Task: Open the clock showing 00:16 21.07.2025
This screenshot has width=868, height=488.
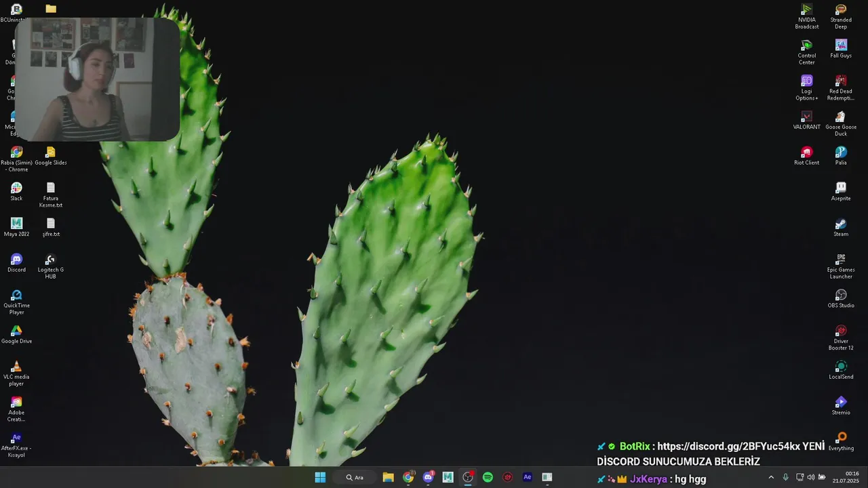Action: pos(846,477)
